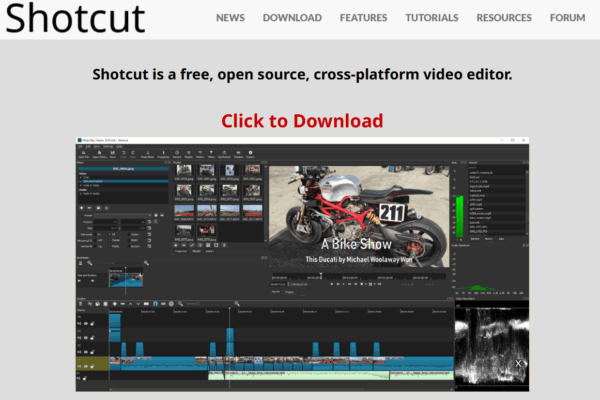600x400 pixels.
Task: Hide the olive-highlighted video track with its eye icon
Action: [86, 366]
